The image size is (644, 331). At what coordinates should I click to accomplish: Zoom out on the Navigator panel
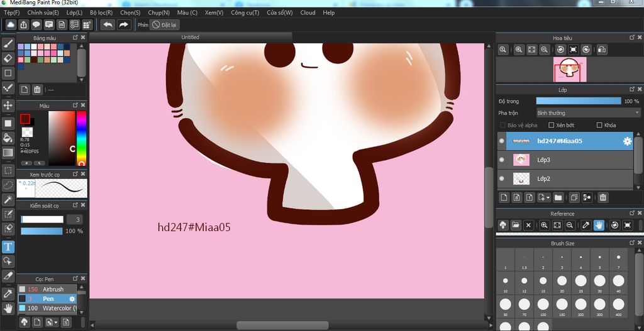point(544,50)
